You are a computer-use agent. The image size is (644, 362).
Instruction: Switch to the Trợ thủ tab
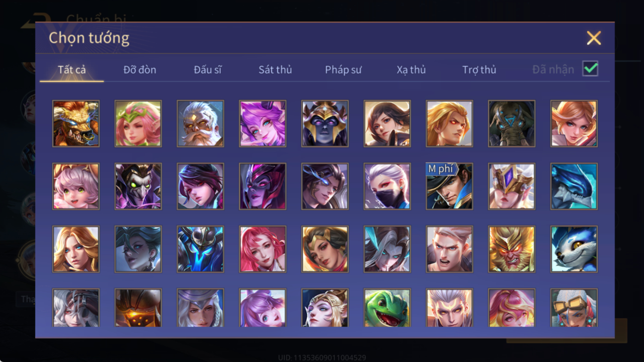[479, 70]
